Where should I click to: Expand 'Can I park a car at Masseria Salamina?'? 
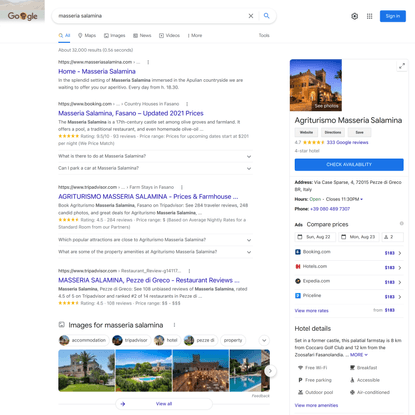155,168
